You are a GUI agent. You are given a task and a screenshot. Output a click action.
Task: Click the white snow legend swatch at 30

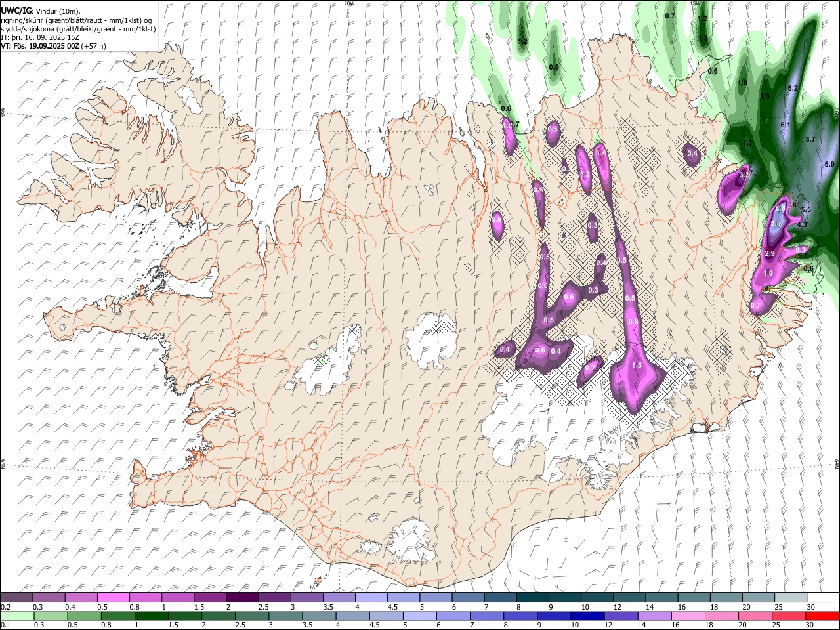(823, 598)
